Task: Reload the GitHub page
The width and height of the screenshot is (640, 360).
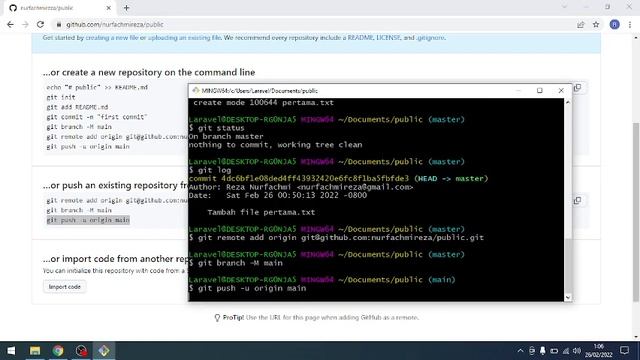Action: (x=40, y=24)
